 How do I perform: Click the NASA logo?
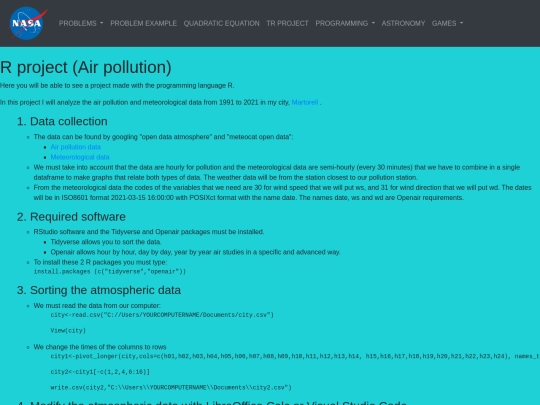[x=28, y=23]
